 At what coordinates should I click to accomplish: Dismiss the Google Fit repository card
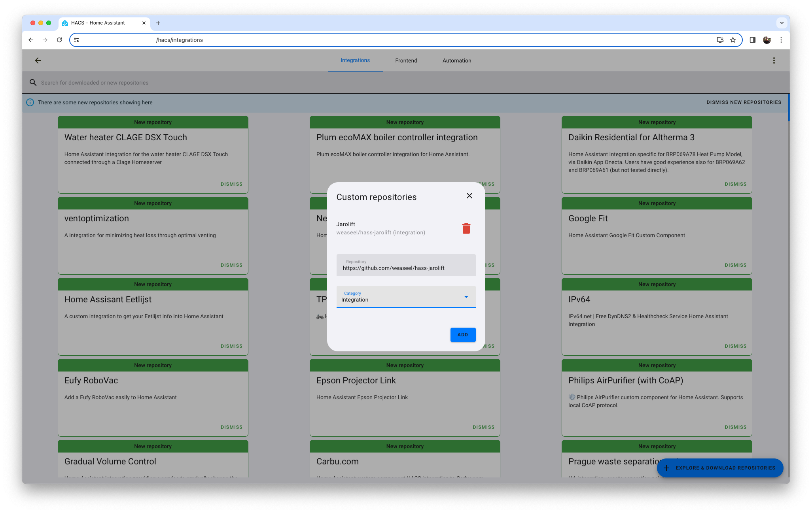735,265
